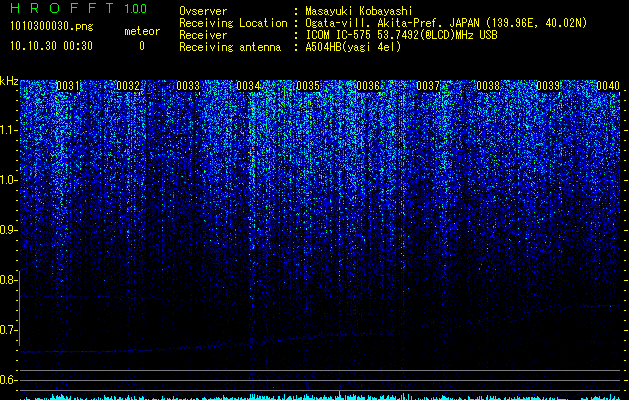Image resolution: width=629 pixels, height=400 pixels.
Task: Click time marker 0032
Action: pyautogui.click(x=128, y=86)
